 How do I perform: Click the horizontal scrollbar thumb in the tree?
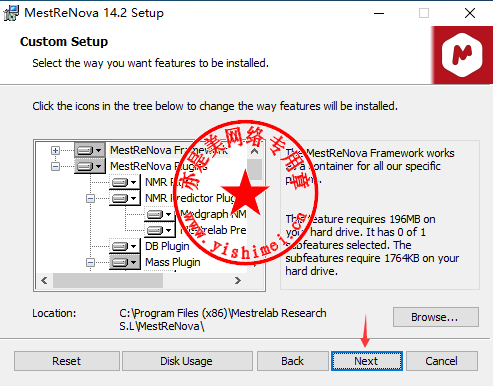pos(108,281)
